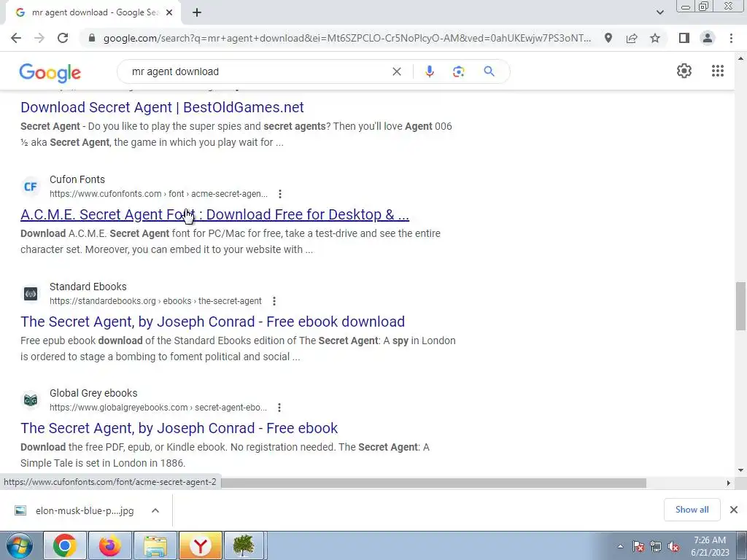This screenshot has width=747, height=560.
Task: Open Action Center flag tray icon
Action: (638, 547)
